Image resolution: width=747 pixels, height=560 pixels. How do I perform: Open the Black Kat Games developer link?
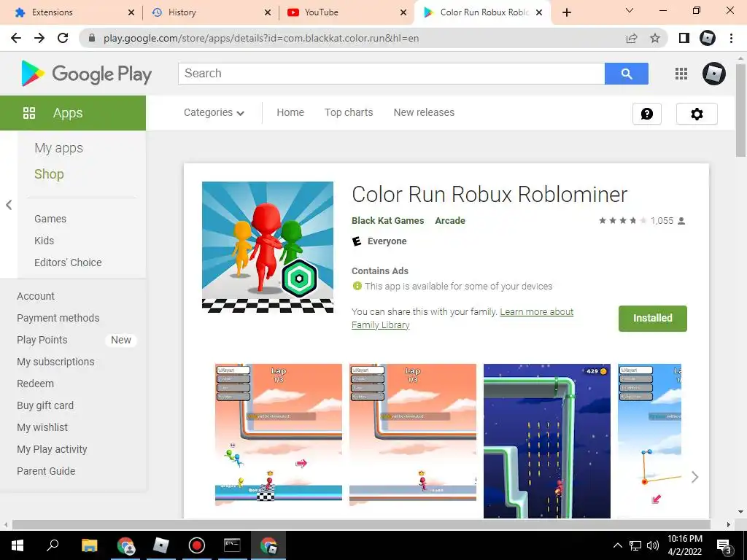point(388,221)
